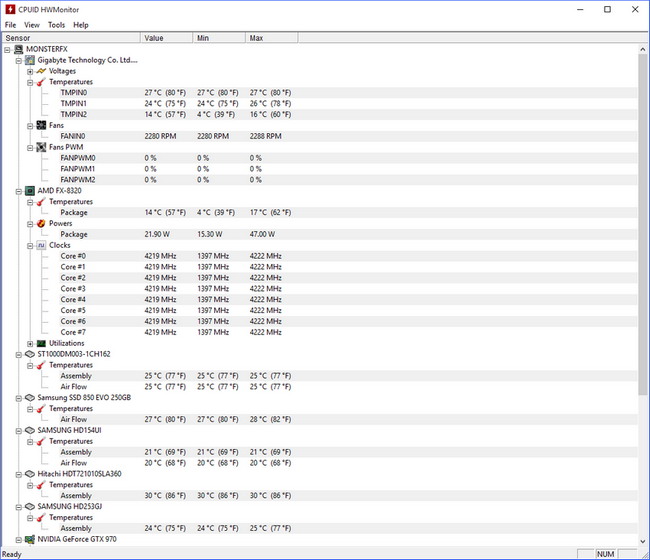The height and width of the screenshot is (560, 650).
Task: Collapse the Samsung SSD 850 EVO node
Action: pos(19,398)
